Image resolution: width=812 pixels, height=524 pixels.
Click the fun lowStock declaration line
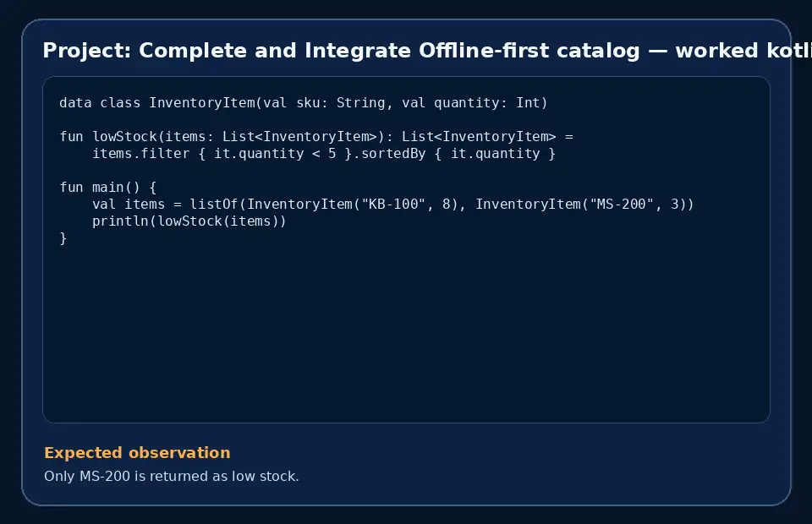coord(316,137)
